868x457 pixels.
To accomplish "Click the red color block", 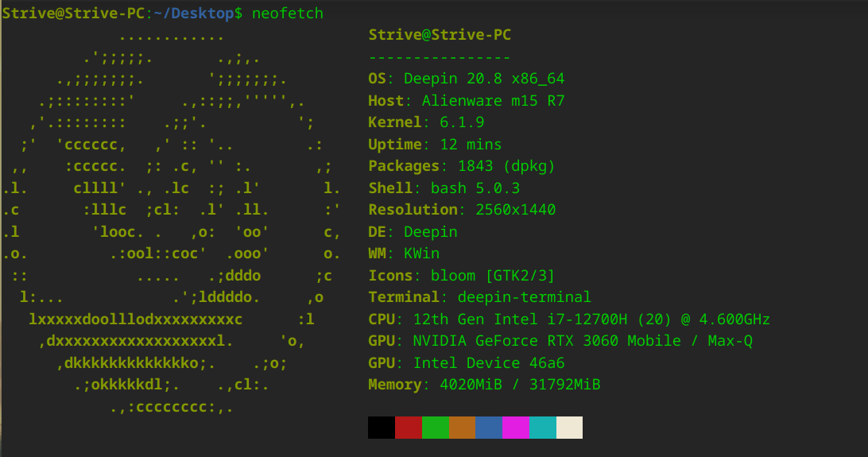I will point(409,428).
